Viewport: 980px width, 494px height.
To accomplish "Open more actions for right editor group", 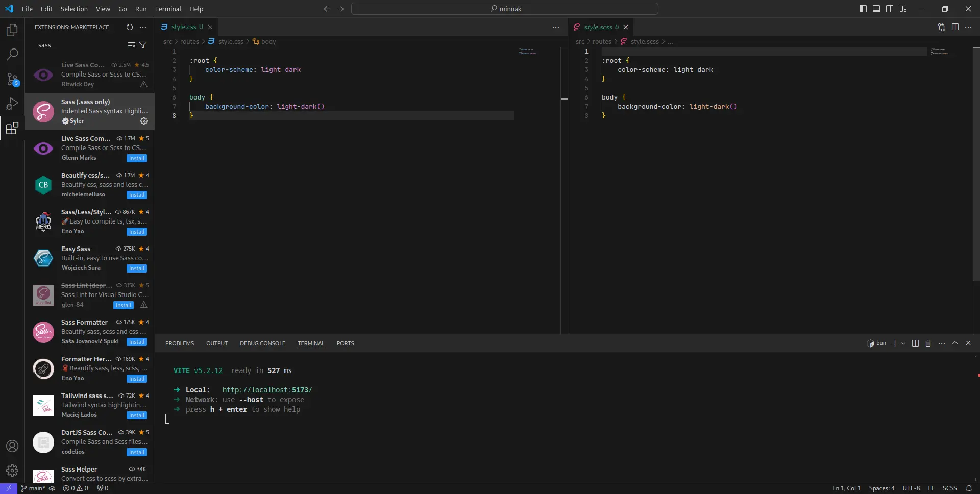I will point(968,27).
